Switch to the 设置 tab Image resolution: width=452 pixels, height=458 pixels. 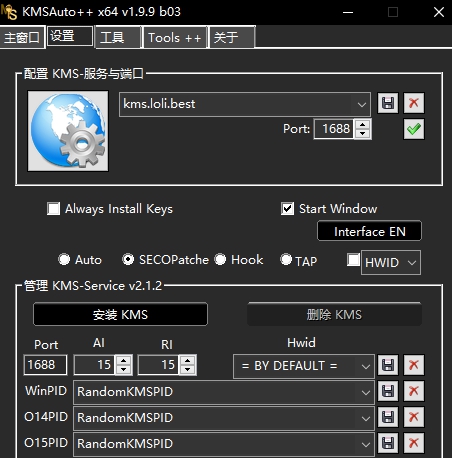coord(70,36)
